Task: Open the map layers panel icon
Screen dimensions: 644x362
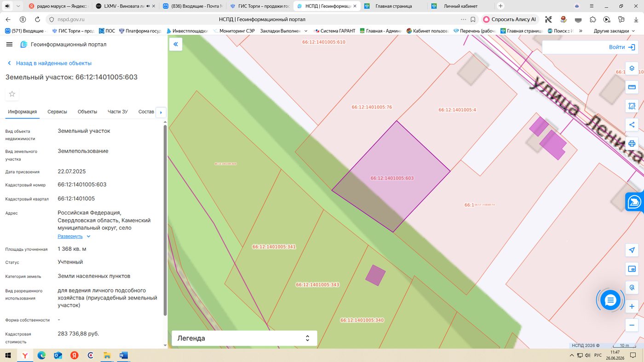Action: [632, 68]
